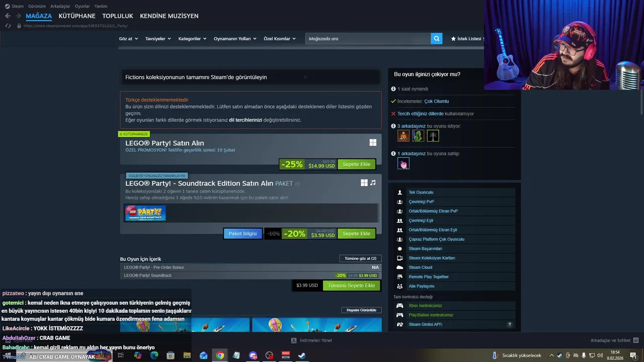Click the magnifier search button
Viewport: 644px width, 362px height.
coord(436,38)
